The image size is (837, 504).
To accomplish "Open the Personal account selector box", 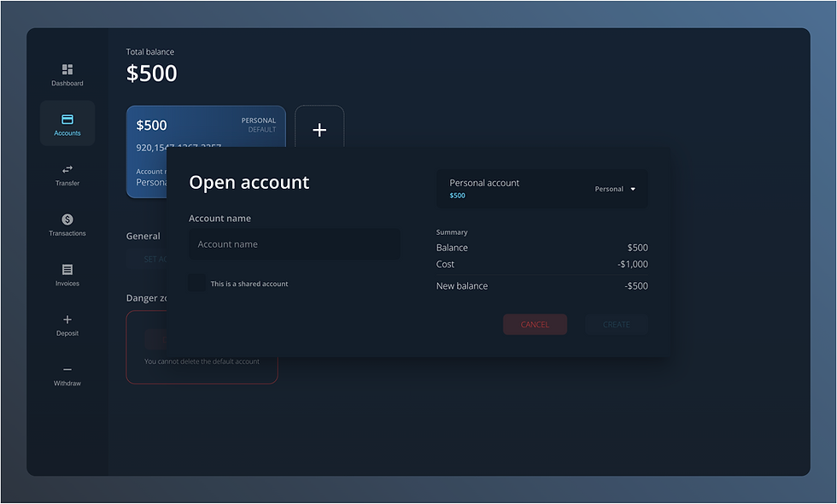I will pos(541,189).
